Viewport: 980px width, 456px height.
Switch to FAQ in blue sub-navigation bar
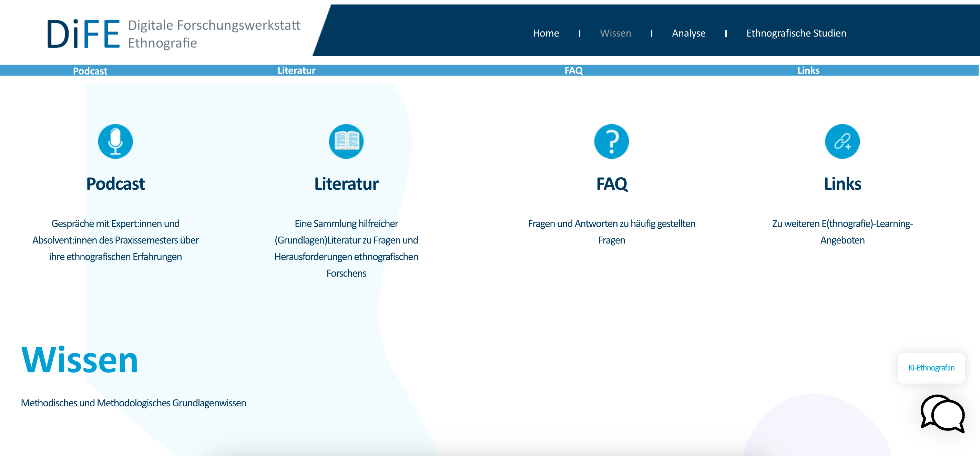pyautogui.click(x=574, y=70)
